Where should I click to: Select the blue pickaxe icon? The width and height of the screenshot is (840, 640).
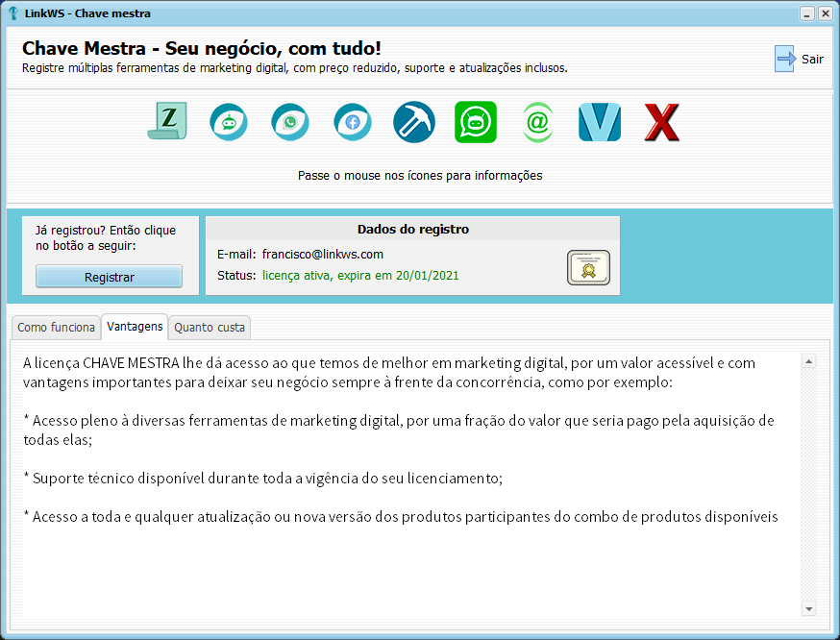coord(414,122)
